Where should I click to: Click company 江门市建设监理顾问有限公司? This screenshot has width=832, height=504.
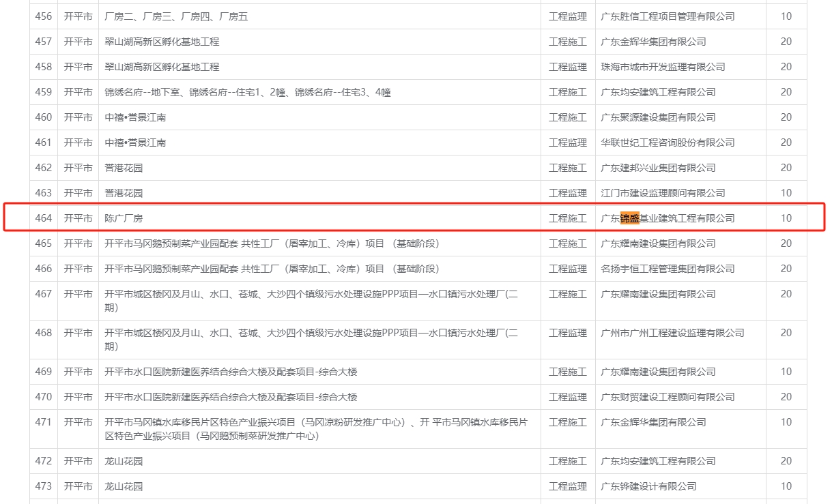[x=663, y=193]
